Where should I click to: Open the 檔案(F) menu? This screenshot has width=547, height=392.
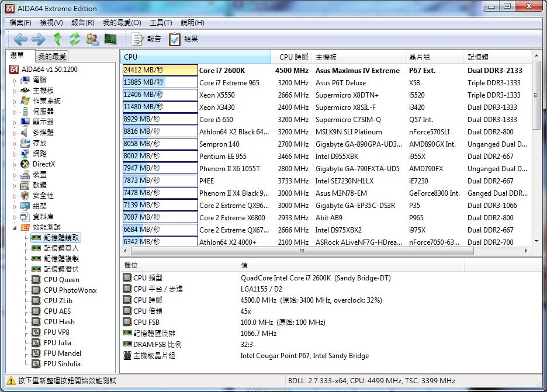[x=20, y=23]
